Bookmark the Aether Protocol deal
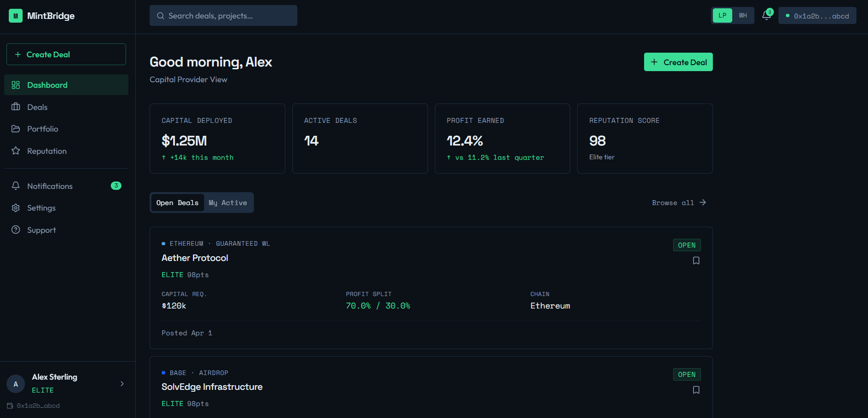The height and width of the screenshot is (418, 868). click(696, 260)
